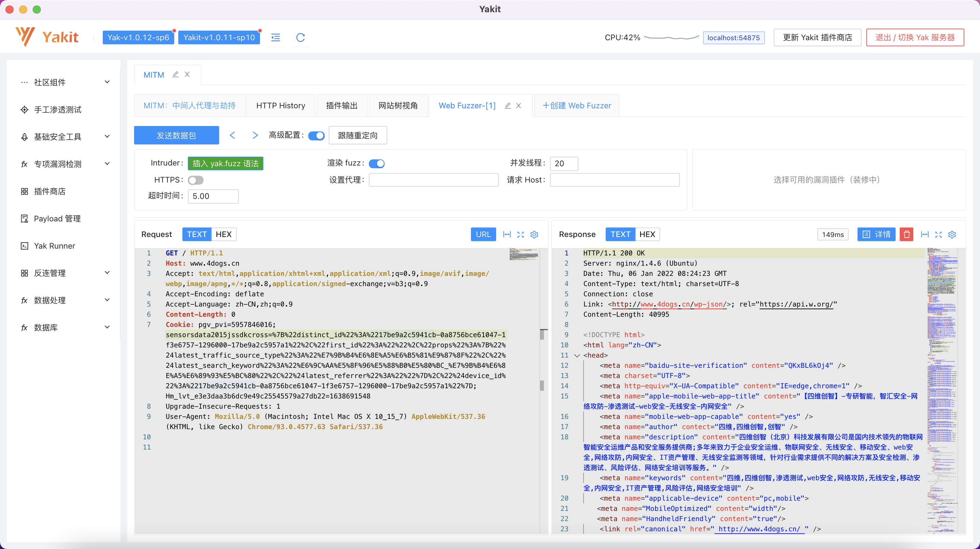Expand the Request editor to fullscreen
980x549 pixels.
(520, 234)
